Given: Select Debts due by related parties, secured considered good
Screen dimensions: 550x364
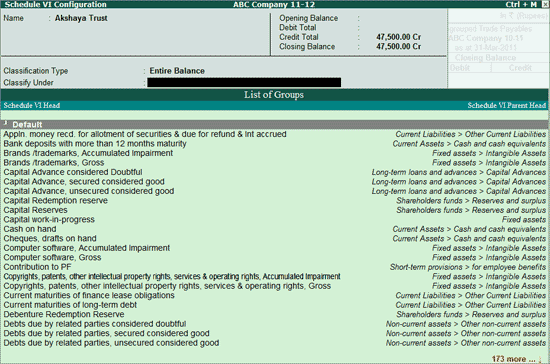Looking at the screenshot, I should (x=106, y=333).
